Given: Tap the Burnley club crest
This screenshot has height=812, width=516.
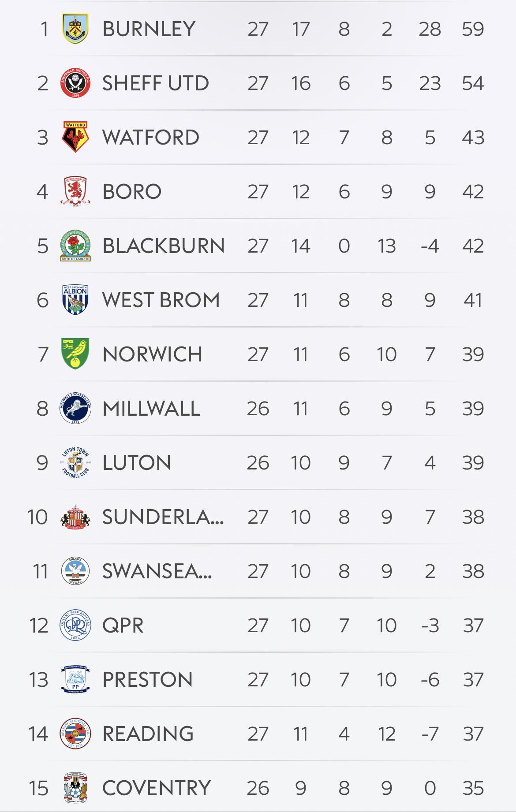Looking at the screenshot, I should [75, 29].
